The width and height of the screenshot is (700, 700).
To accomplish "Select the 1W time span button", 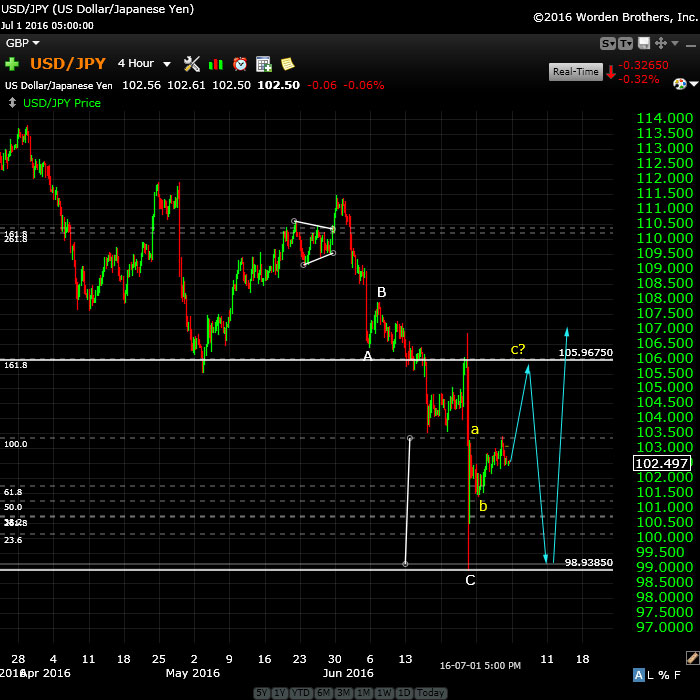I will [x=384, y=692].
